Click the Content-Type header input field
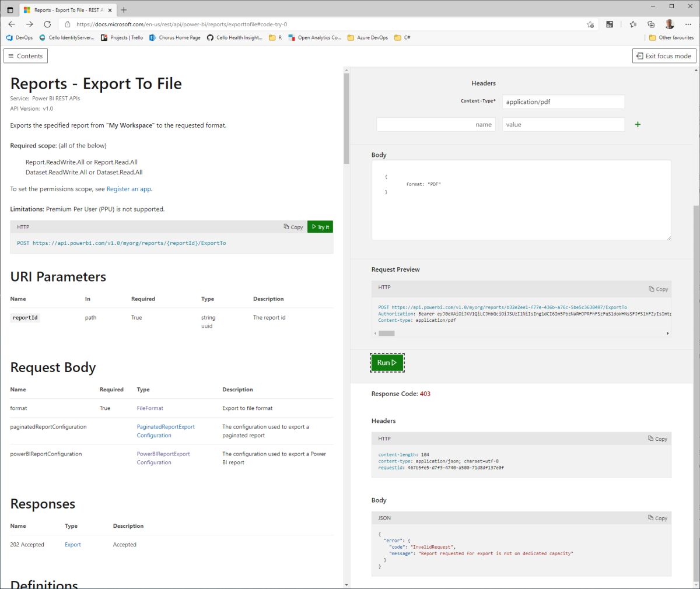700x589 pixels. pos(563,101)
